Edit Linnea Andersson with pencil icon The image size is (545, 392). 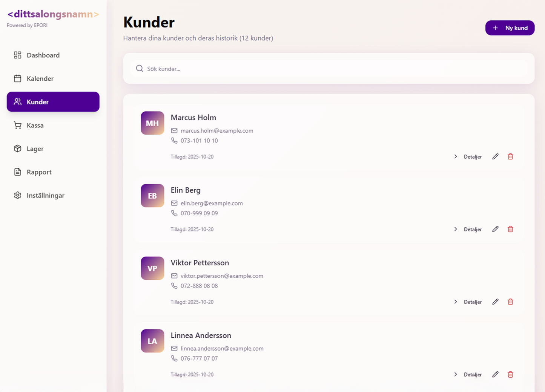pyautogui.click(x=495, y=375)
